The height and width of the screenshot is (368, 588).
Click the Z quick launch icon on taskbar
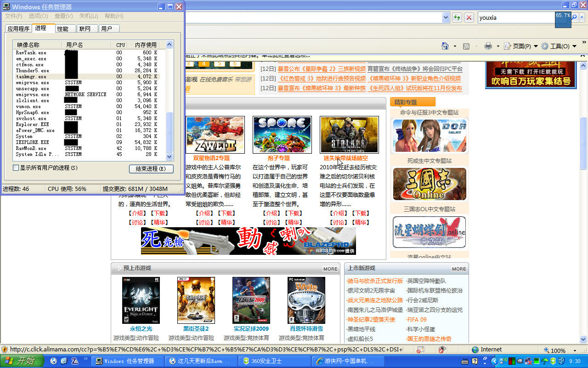74,361
